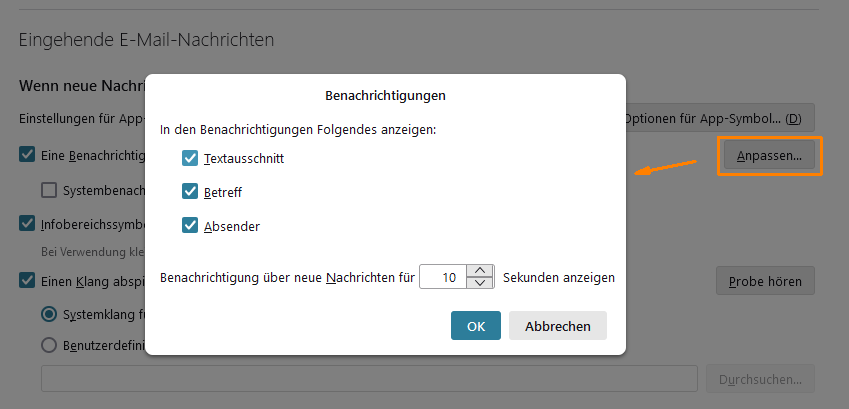This screenshot has height=409, width=849.
Task: Increase seconds with the up spinner arrow
Action: pos(481,270)
